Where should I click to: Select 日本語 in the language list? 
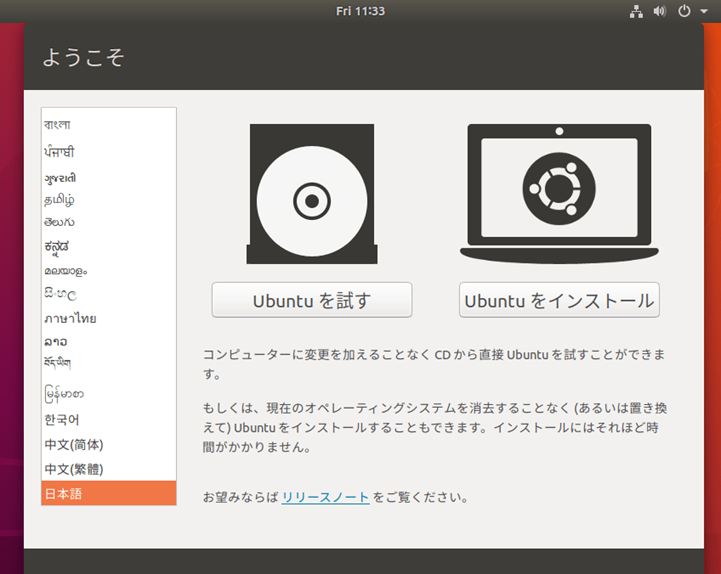(x=109, y=494)
